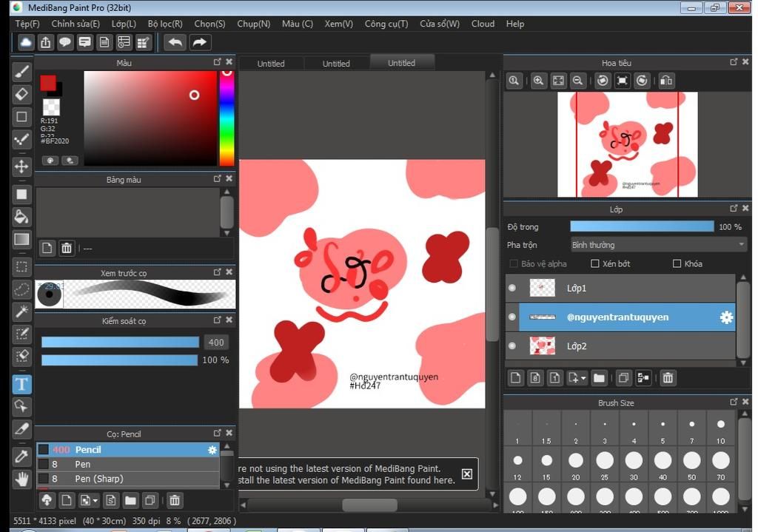Undock the Kiểm soát cọ panel
The height and width of the screenshot is (532, 758).
(217, 320)
